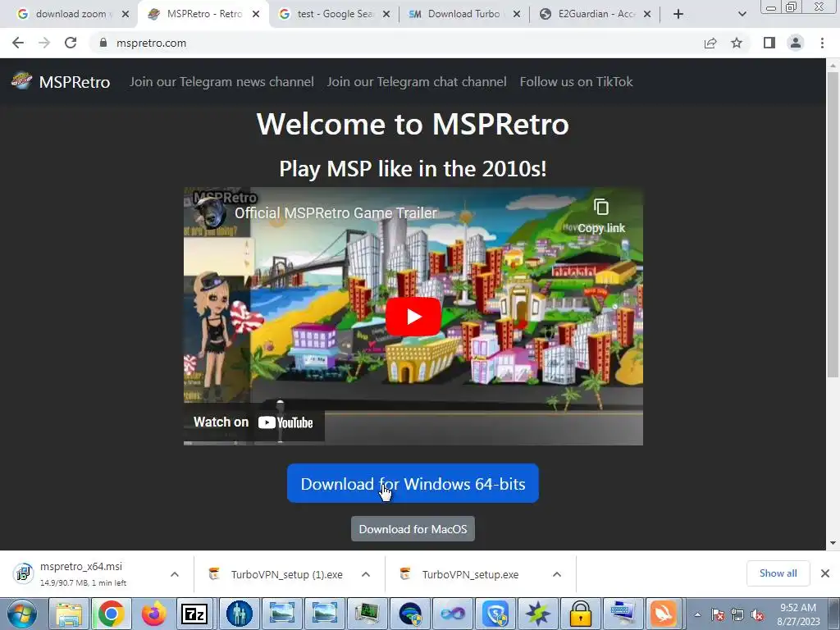
Task: Open the on-screen keyboard taskbar icon
Action: click(x=623, y=614)
